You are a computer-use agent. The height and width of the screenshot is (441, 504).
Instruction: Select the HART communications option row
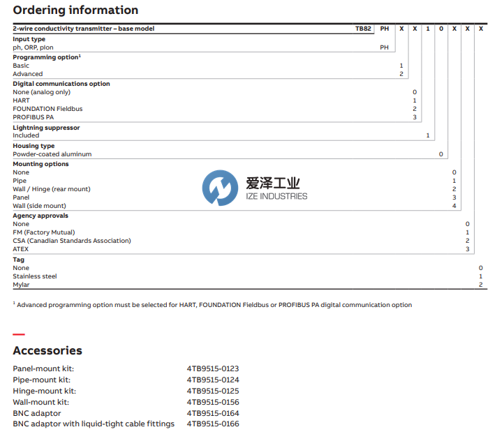pyautogui.click(x=21, y=100)
